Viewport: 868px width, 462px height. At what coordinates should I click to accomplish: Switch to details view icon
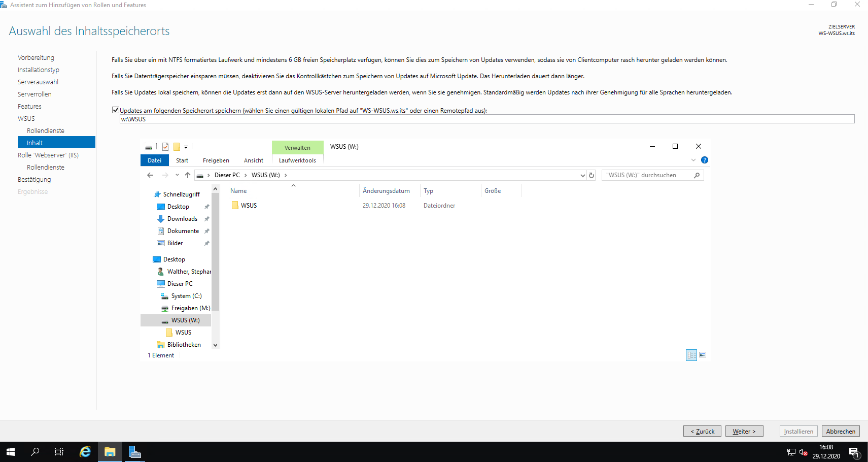pyautogui.click(x=691, y=355)
